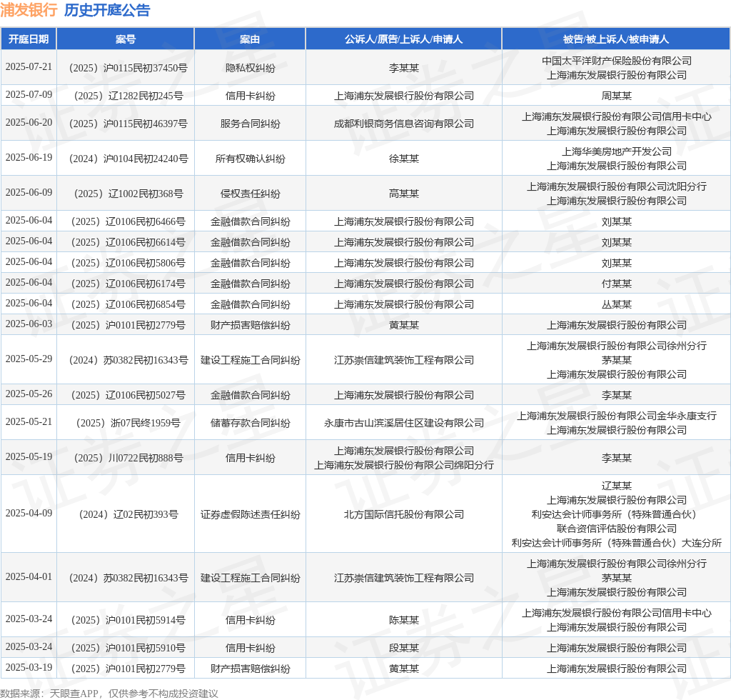Click the 浦发银行 title text
731x700 pixels.
pos(29,10)
